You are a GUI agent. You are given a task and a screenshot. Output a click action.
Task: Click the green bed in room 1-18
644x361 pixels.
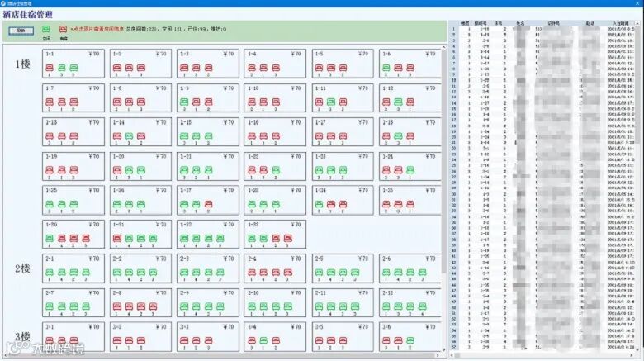[x=398, y=136]
